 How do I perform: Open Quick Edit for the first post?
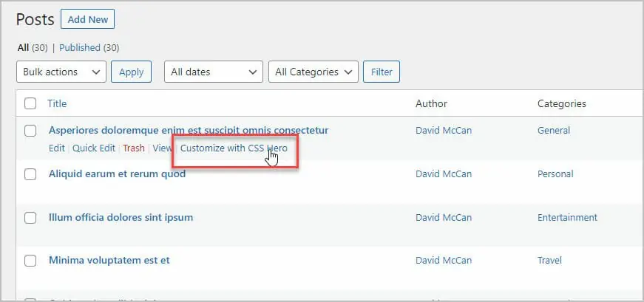pyautogui.click(x=94, y=148)
